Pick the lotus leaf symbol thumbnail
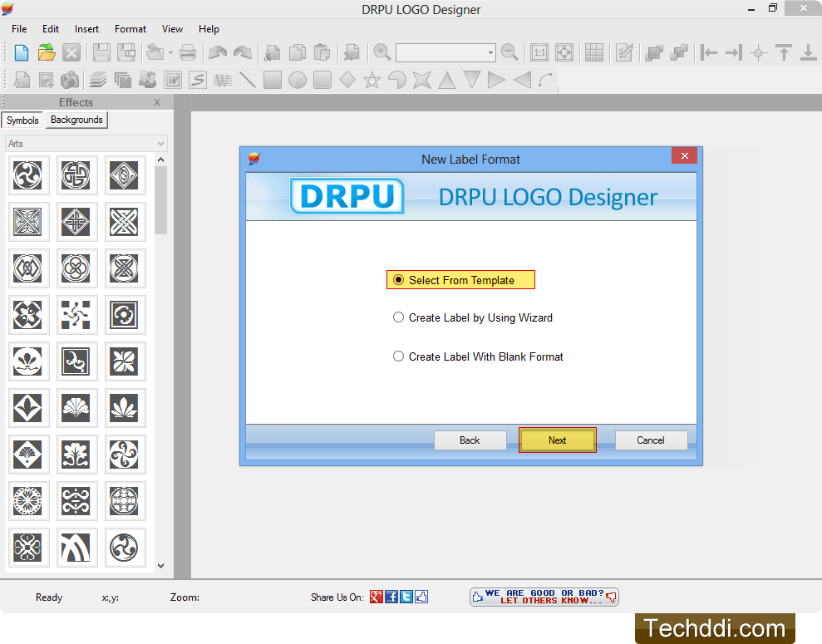The height and width of the screenshot is (644, 822). coord(124,408)
